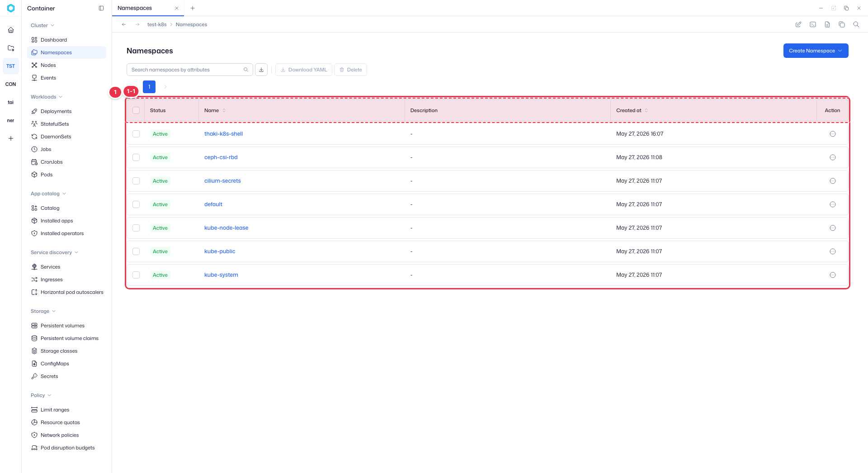The image size is (868, 473).
Task: Open action menu for default row
Action: pos(833,204)
